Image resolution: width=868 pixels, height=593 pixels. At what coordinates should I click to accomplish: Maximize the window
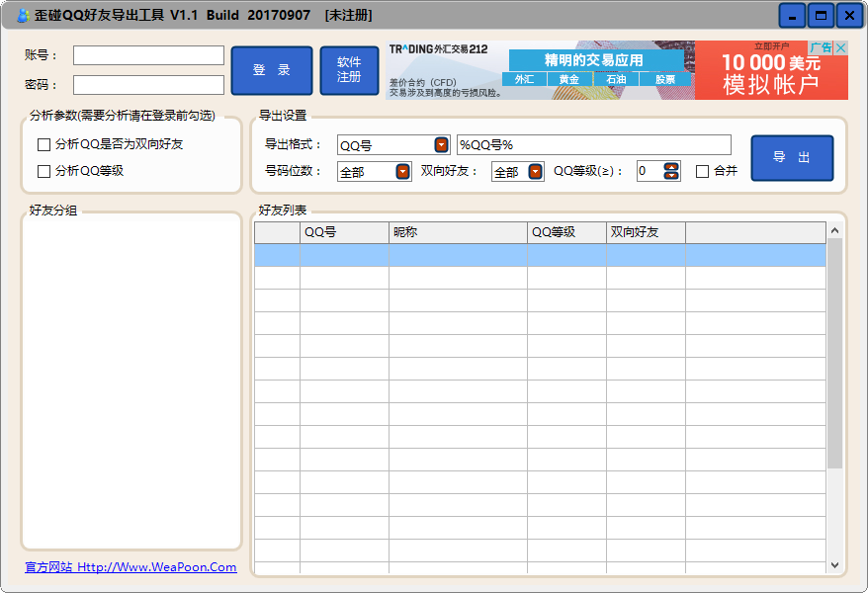[821, 16]
